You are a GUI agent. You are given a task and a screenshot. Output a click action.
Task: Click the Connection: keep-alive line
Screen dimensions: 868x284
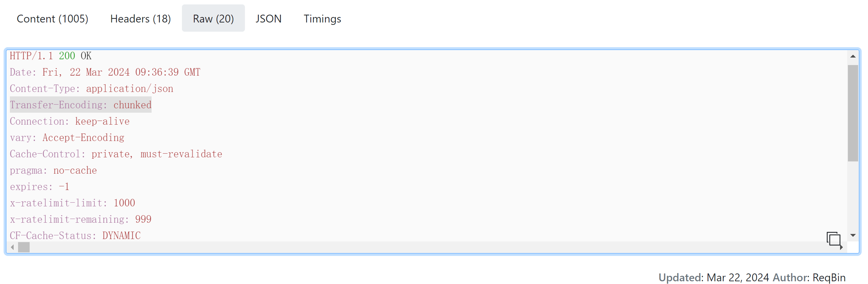[69, 121]
